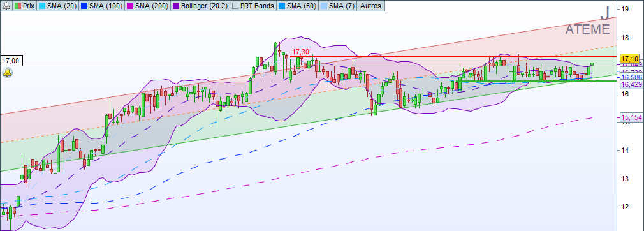This screenshot has height=231, width=644.
Task: Select the red 17,30 resistance line label
Action: click(300, 52)
